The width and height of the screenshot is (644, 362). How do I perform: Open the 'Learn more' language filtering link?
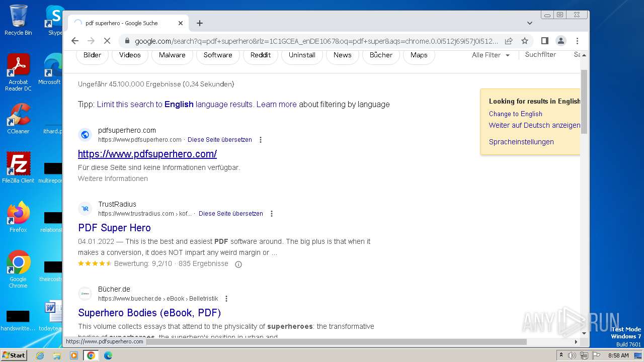pos(276,105)
